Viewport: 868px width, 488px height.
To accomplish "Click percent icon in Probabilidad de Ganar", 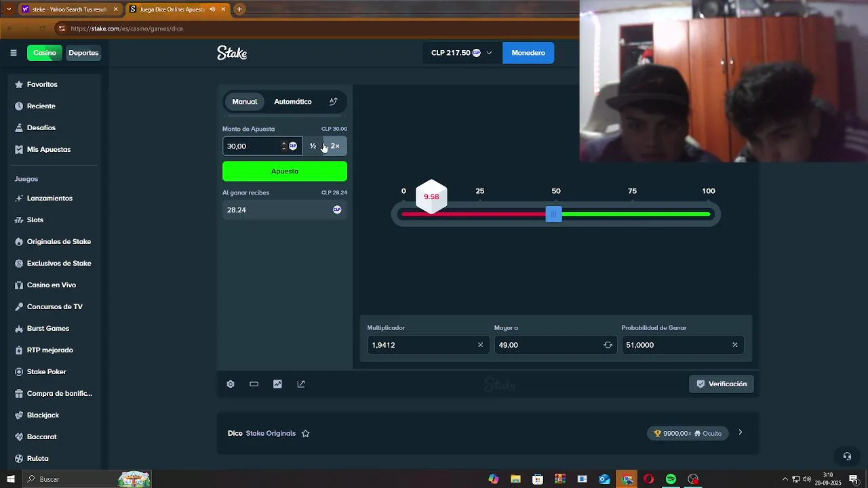I will click(x=734, y=345).
